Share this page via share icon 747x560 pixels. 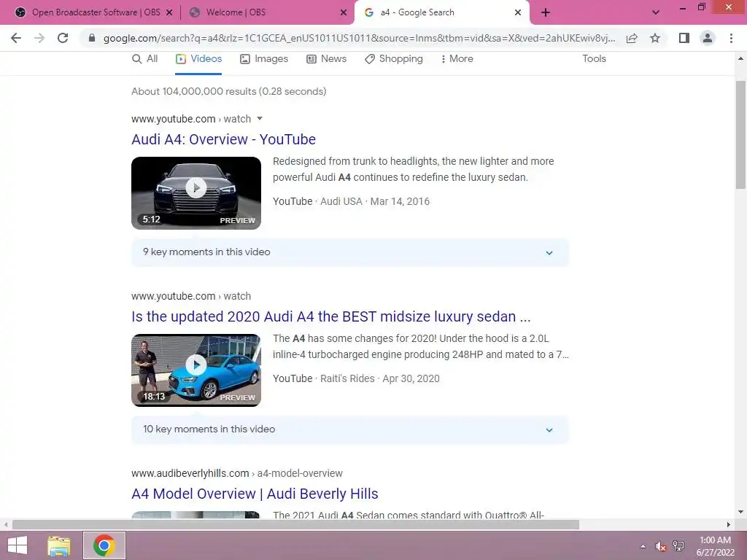tap(632, 38)
